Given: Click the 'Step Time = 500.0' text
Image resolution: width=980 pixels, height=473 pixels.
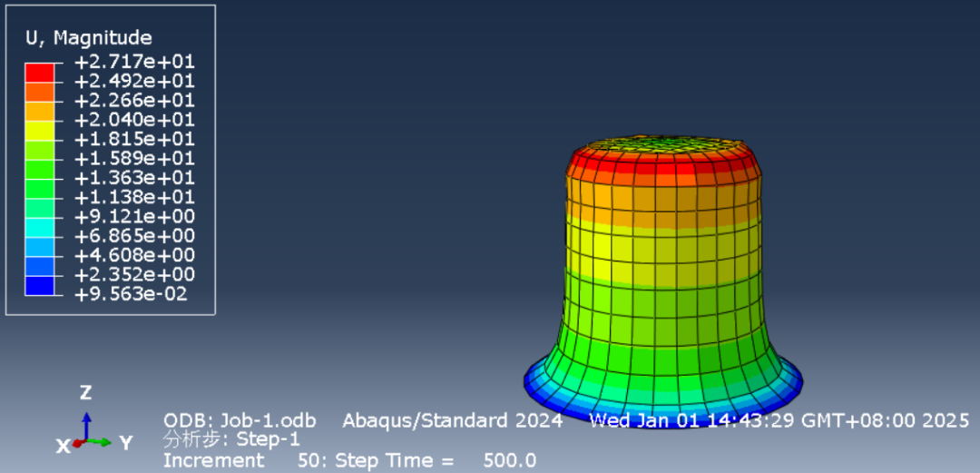Looking at the screenshot, I should 436,460.
